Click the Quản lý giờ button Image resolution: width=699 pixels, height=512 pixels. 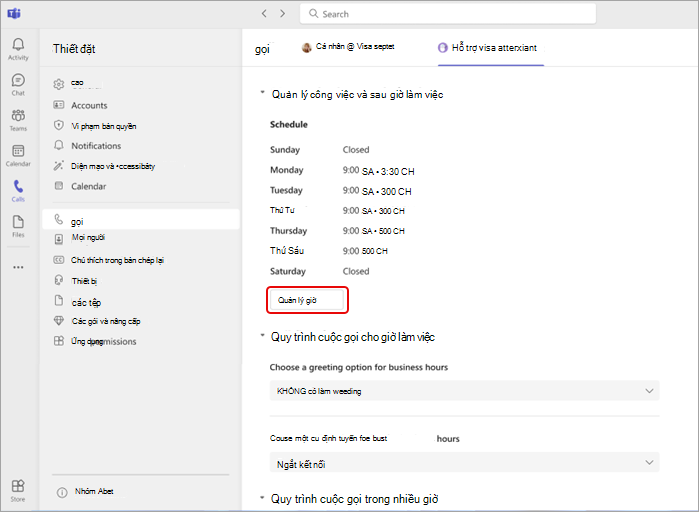coord(307,300)
